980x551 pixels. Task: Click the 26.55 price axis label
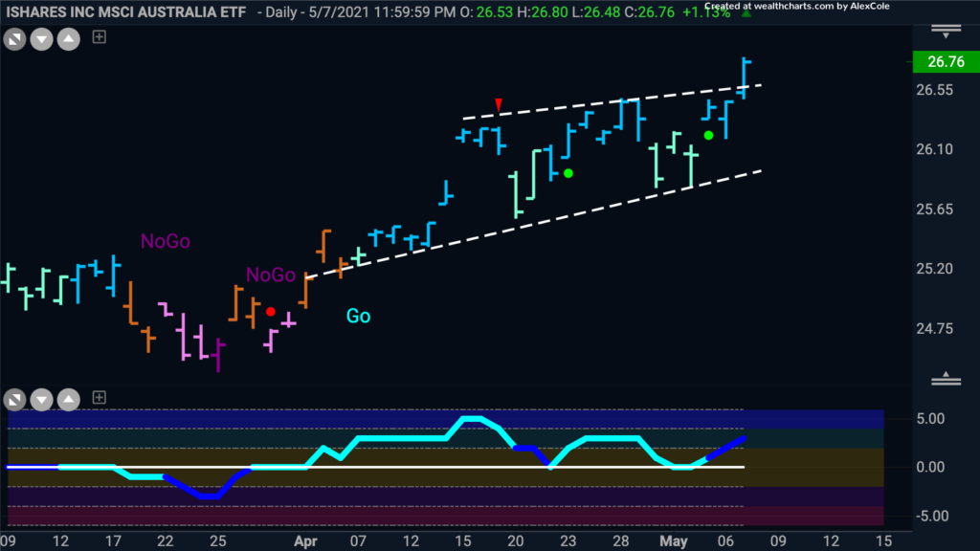pyautogui.click(x=934, y=90)
